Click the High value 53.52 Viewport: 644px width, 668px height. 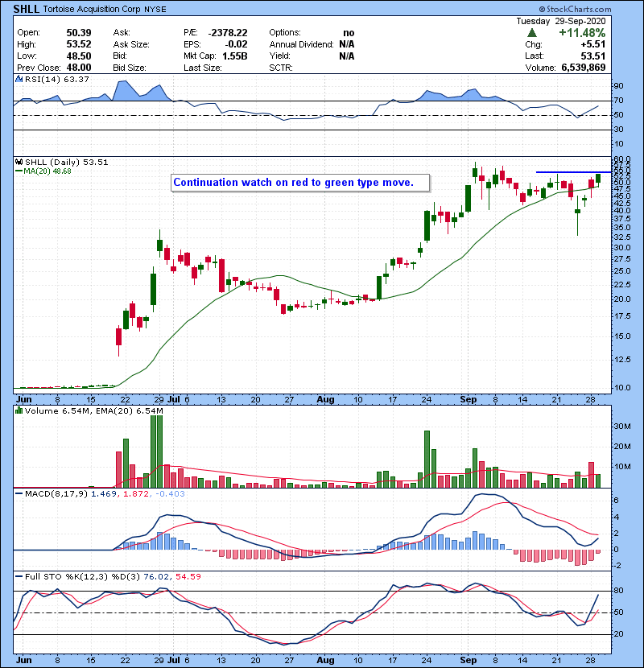[79, 44]
